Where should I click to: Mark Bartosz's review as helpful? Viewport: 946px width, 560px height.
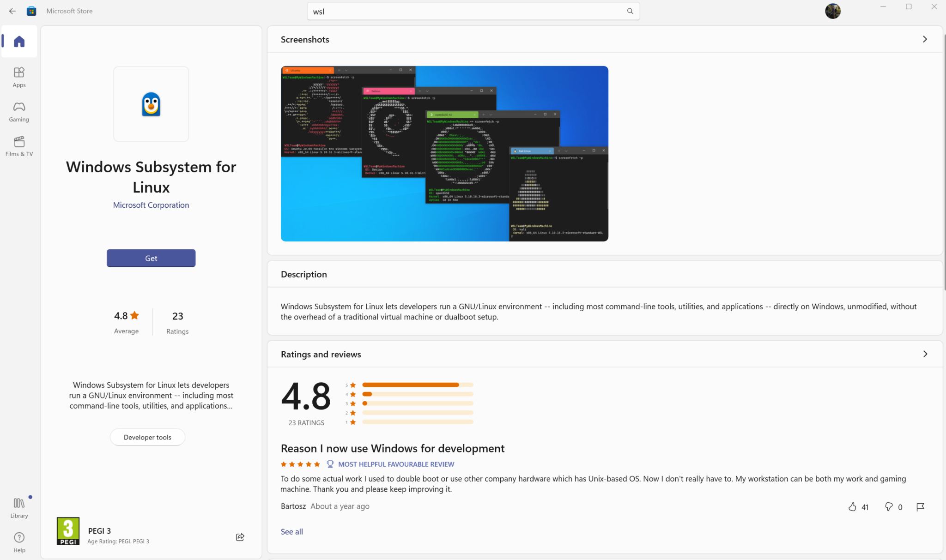852,506
